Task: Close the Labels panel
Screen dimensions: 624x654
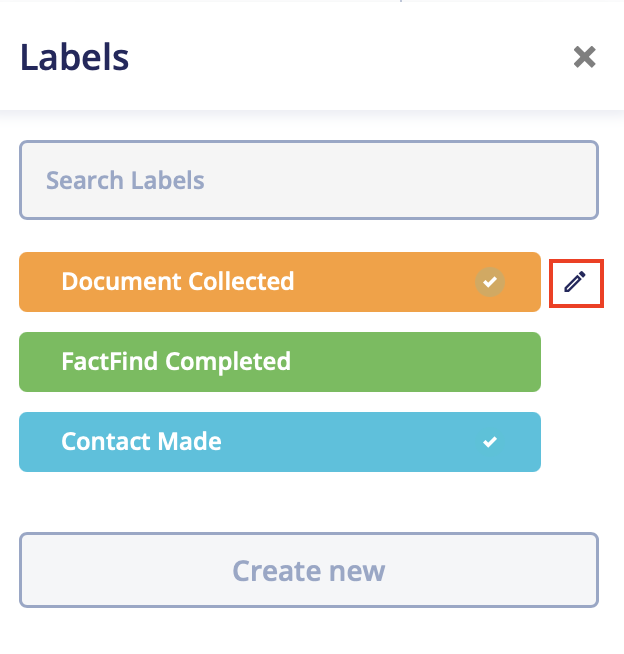Action: (584, 57)
